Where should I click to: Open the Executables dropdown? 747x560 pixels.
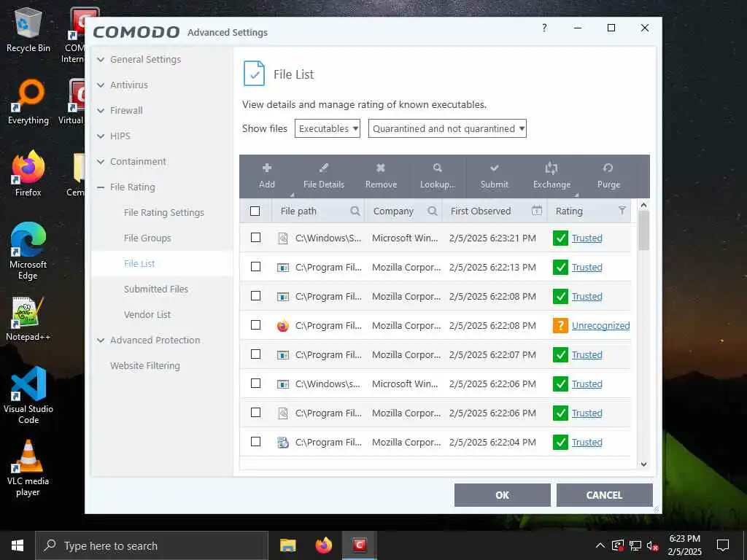(328, 128)
